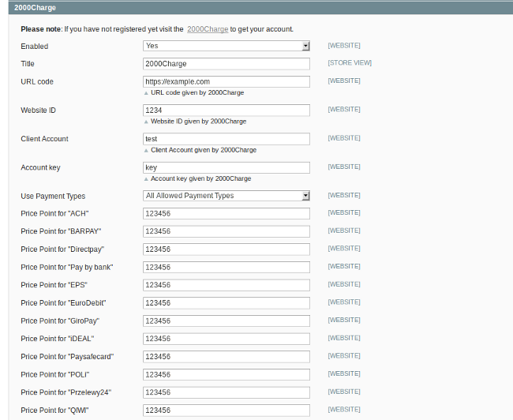Click the "Enabled" field label
This screenshot has width=513, height=420.
pyautogui.click(x=35, y=47)
